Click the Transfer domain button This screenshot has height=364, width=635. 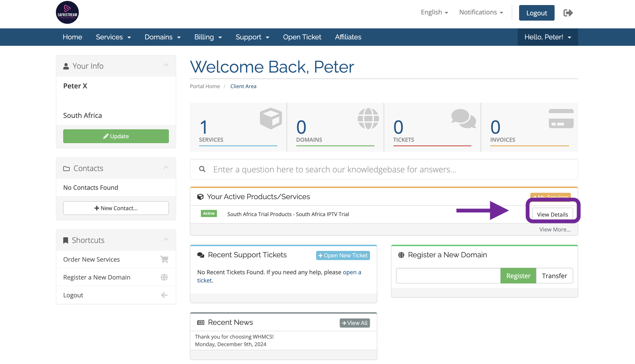click(x=554, y=276)
